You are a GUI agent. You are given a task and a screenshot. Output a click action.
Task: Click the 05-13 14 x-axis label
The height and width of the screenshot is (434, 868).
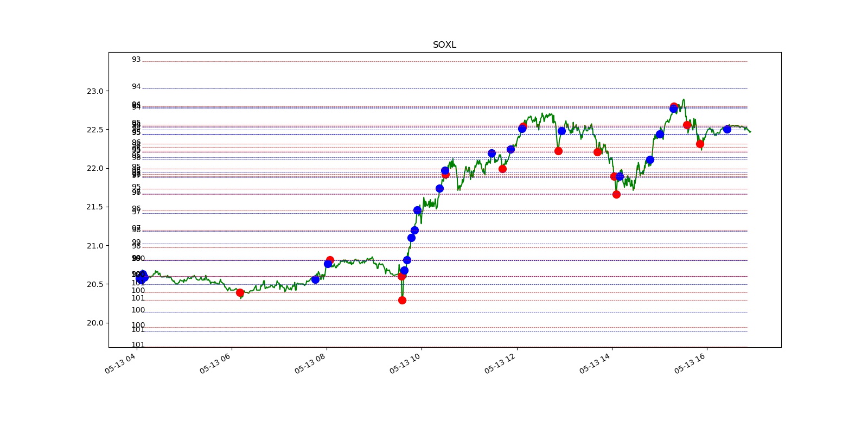click(x=595, y=363)
